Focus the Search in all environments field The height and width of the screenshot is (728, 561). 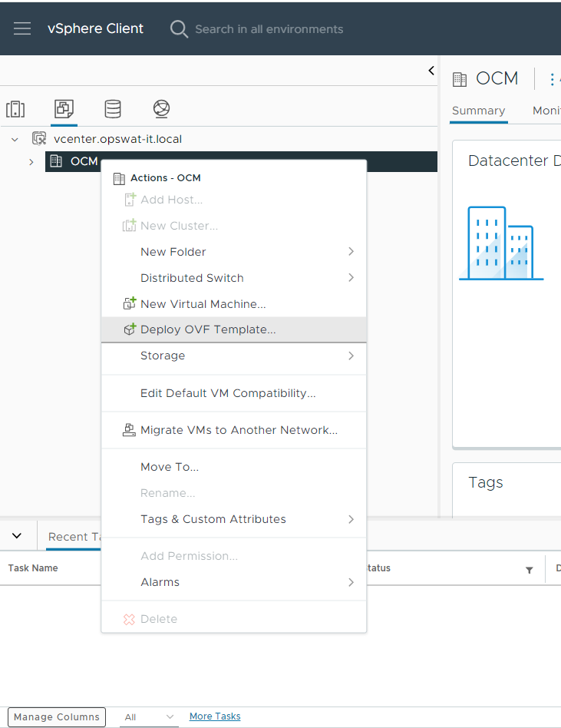269,28
